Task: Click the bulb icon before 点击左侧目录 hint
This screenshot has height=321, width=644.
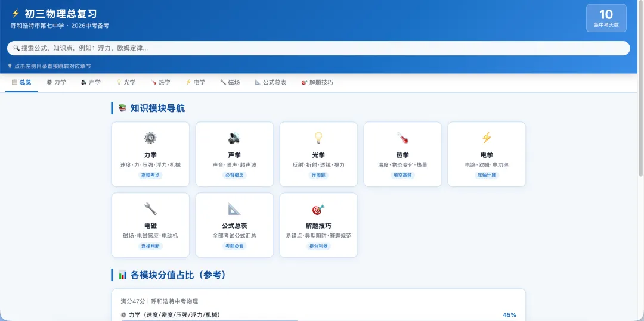Action: pos(10,66)
